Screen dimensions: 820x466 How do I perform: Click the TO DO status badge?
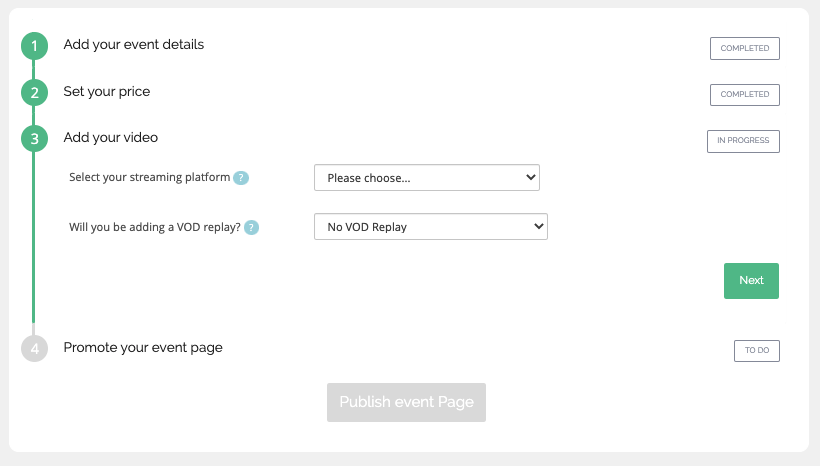(x=757, y=350)
